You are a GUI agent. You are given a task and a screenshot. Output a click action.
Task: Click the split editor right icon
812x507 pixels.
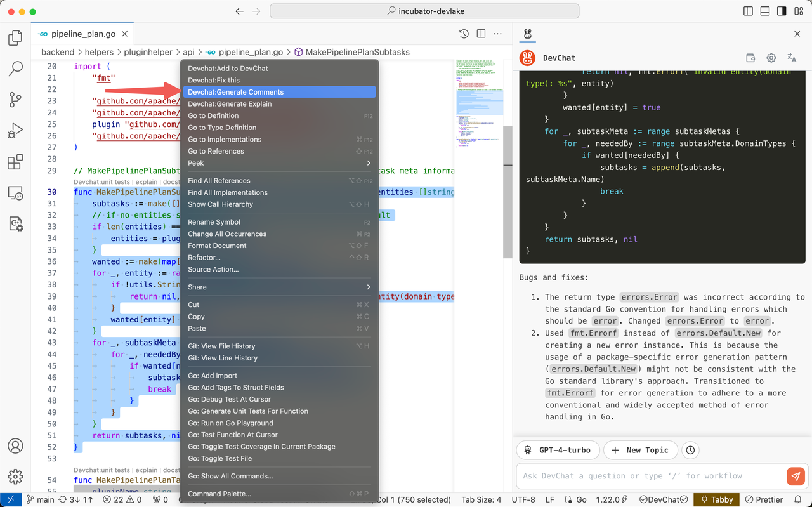point(481,34)
